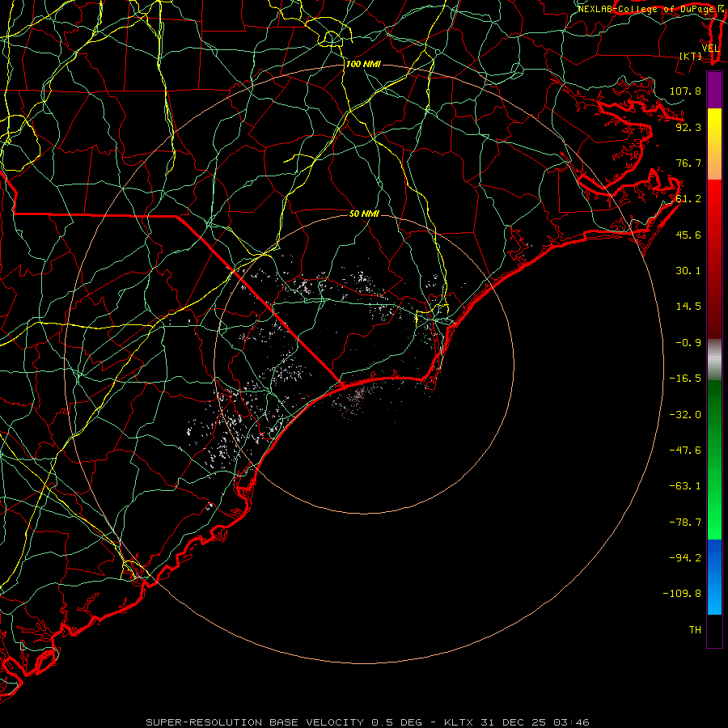Viewport: 728px width, 728px height.
Task: Click the -0.9 legend value
Action: pyautogui.click(x=688, y=343)
